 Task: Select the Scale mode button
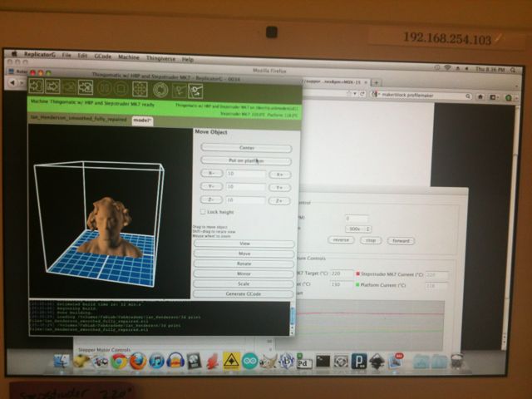pyautogui.click(x=244, y=283)
